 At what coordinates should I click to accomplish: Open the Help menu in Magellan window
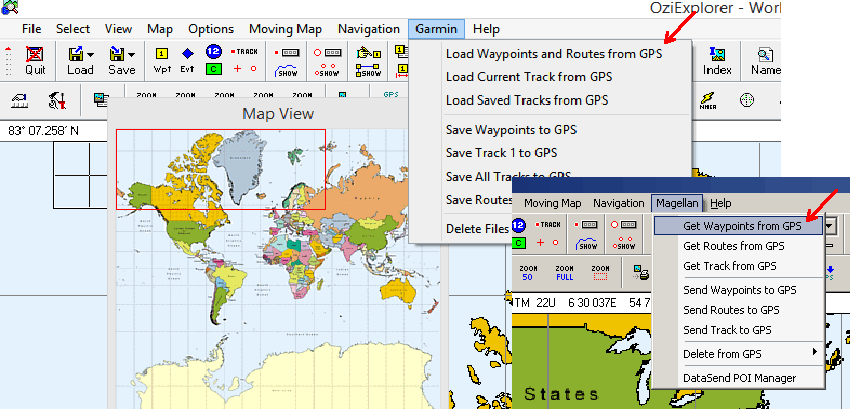(720, 203)
